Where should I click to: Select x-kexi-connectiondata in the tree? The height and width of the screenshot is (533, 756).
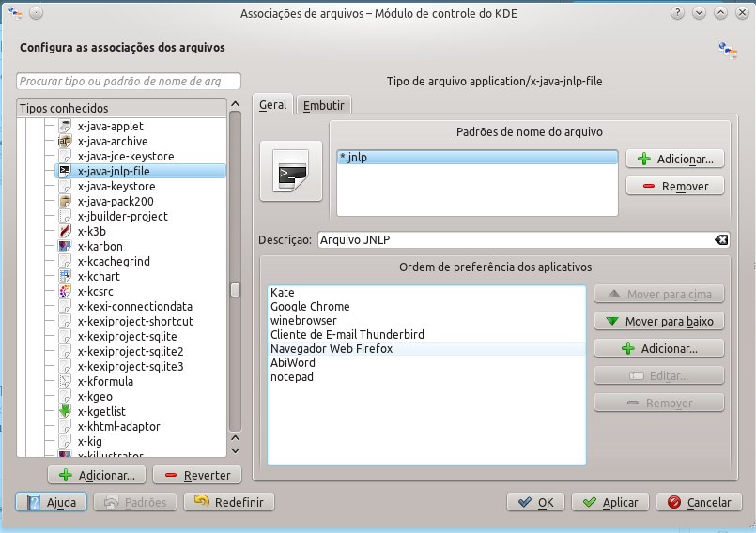(135, 306)
